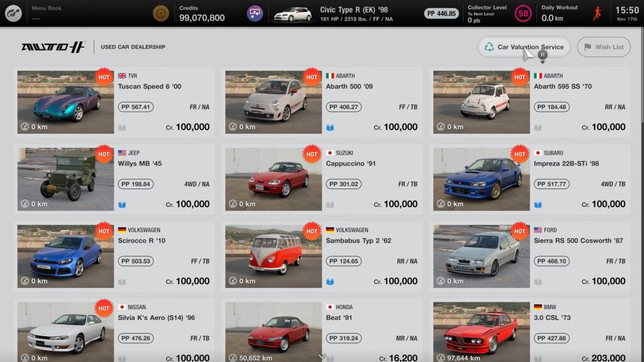Open the Wish List
This screenshot has height=362, width=644.
[604, 47]
